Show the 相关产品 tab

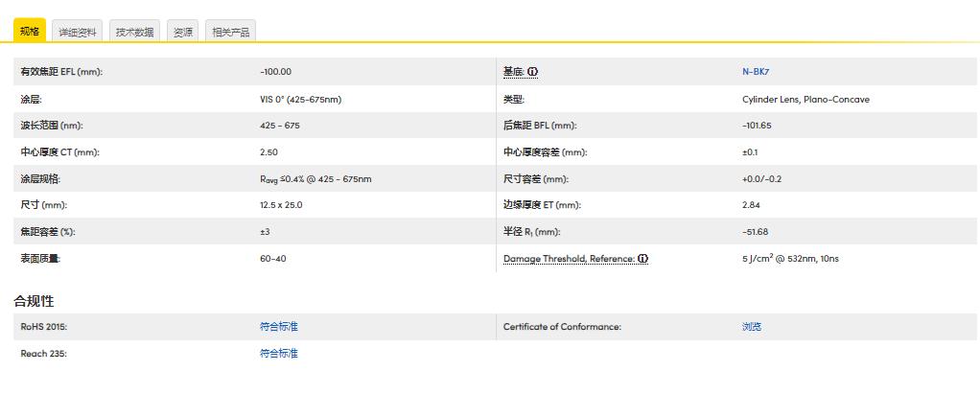230,32
